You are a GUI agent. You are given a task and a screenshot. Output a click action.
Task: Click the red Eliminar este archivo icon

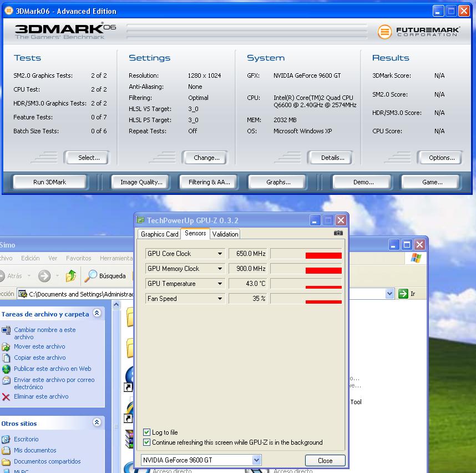click(6, 397)
